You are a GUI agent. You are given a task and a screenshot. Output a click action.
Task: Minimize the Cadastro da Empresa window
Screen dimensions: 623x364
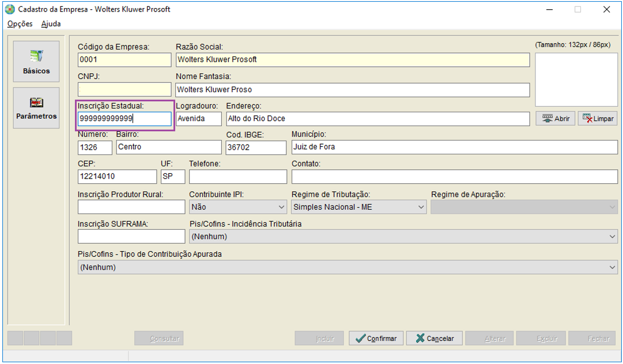[549, 10]
